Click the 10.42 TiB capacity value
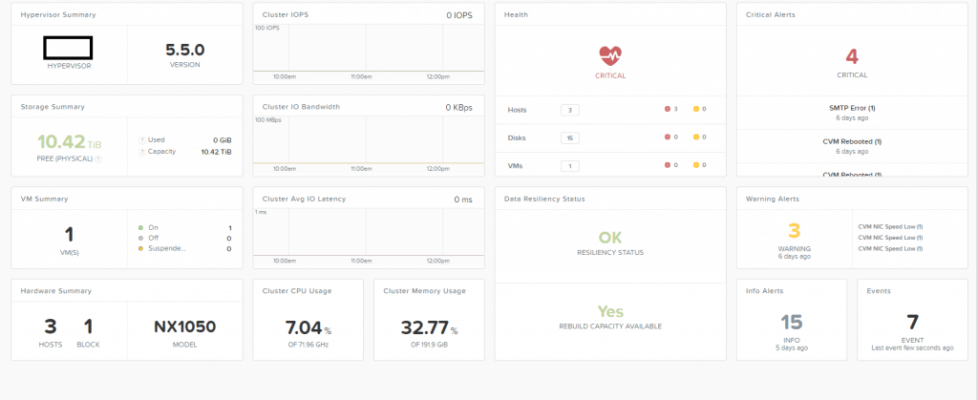Viewport: 978px width, 400px height. (x=216, y=152)
